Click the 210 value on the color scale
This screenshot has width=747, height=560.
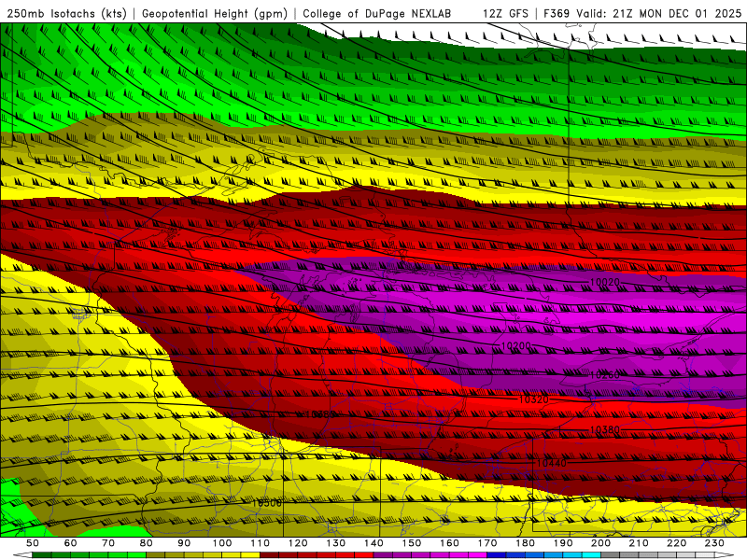pos(639,543)
